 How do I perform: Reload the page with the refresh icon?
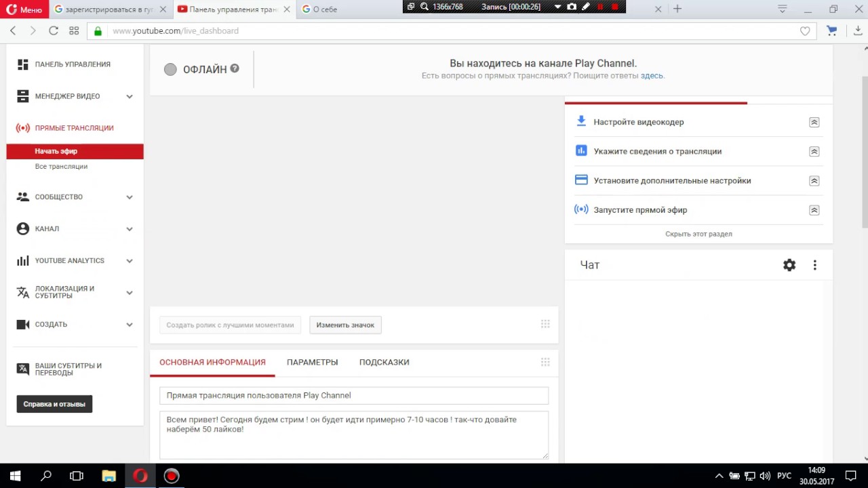point(54,31)
